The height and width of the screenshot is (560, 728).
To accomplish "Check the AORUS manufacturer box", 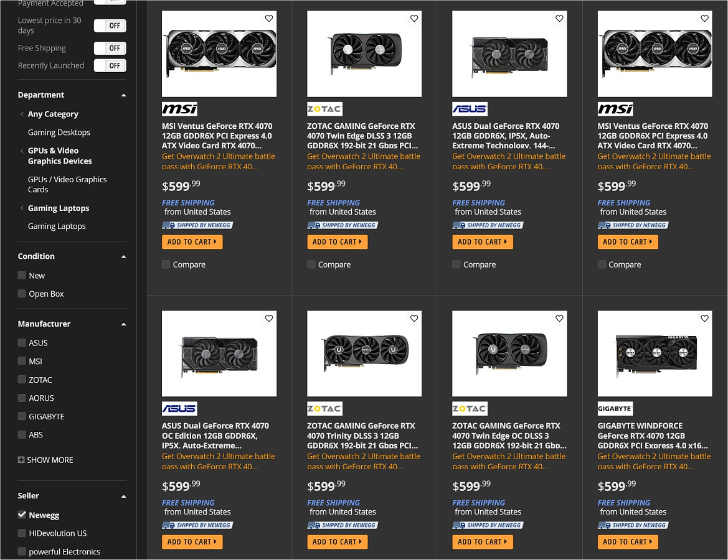I will pos(22,398).
